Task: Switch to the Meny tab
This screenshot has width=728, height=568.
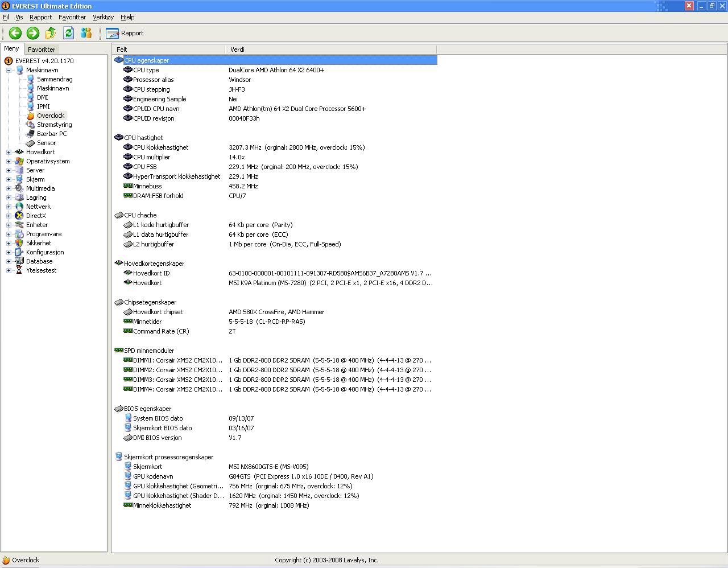Action: 12,49
